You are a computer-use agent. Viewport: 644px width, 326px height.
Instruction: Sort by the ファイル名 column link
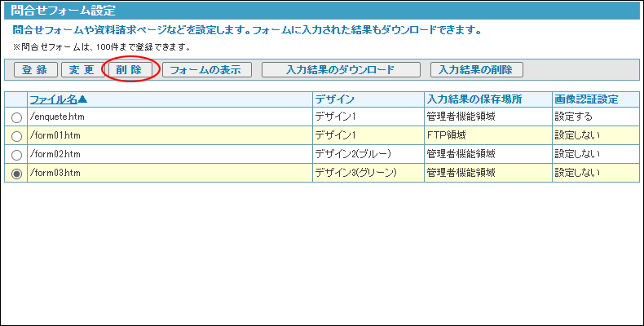[58, 99]
